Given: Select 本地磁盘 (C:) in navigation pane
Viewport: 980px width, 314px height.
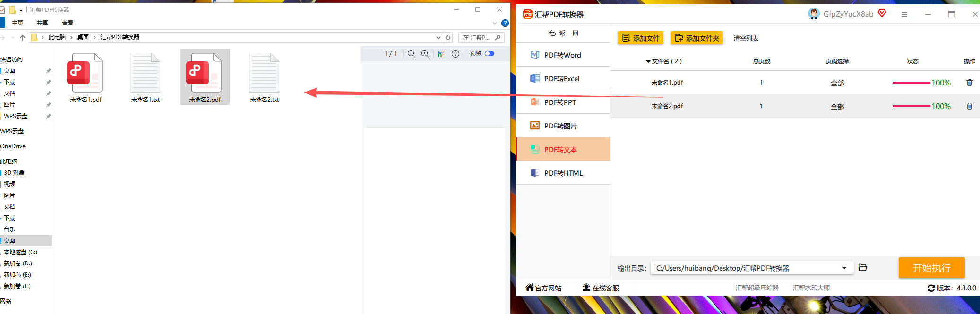Looking at the screenshot, I should [x=20, y=252].
